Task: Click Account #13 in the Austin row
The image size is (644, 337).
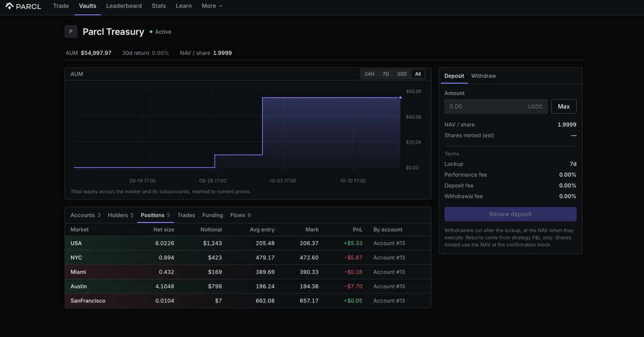Action: (x=389, y=287)
